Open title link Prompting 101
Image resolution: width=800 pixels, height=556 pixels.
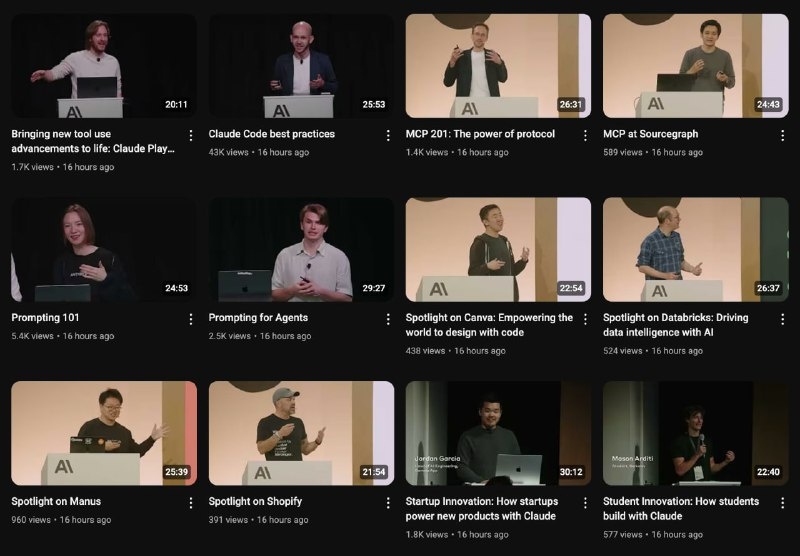click(x=45, y=317)
